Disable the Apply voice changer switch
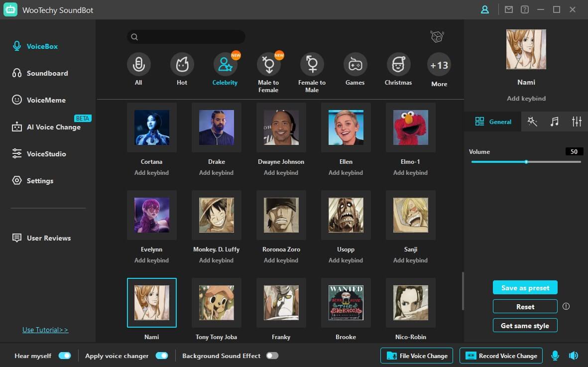The height and width of the screenshot is (367, 588). [x=162, y=356]
